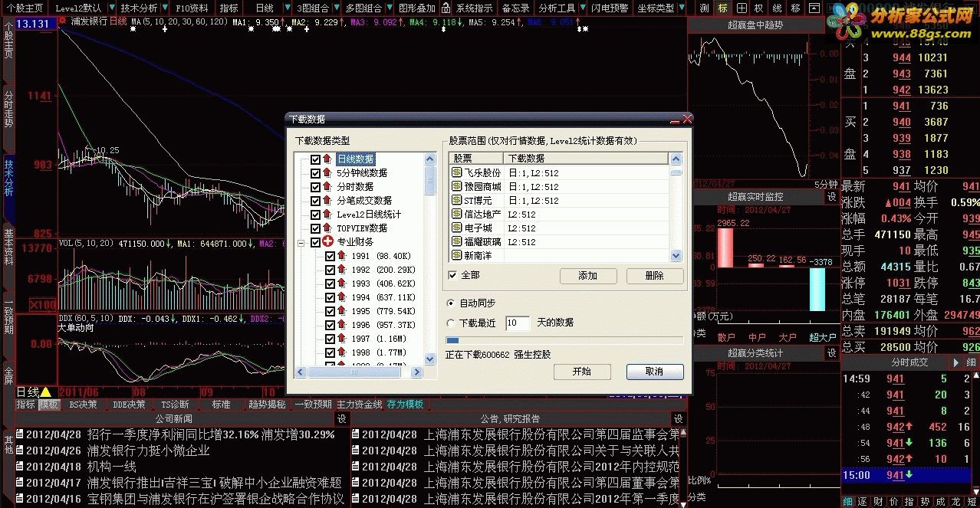The height and width of the screenshot is (508, 980).
Task: Open the 技术分析 dropdown
Action: tap(143, 8)
